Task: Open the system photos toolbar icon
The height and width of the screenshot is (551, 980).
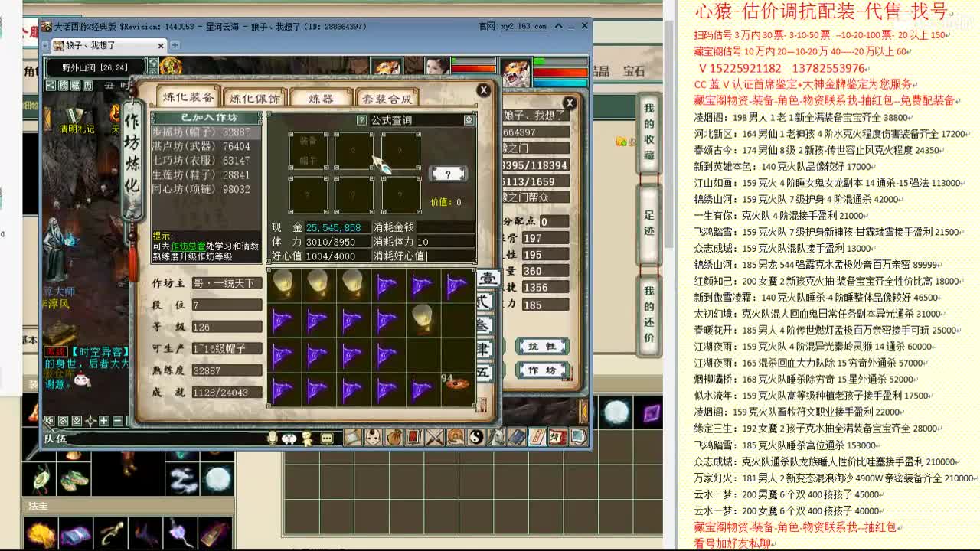Action: coord(578,437)
